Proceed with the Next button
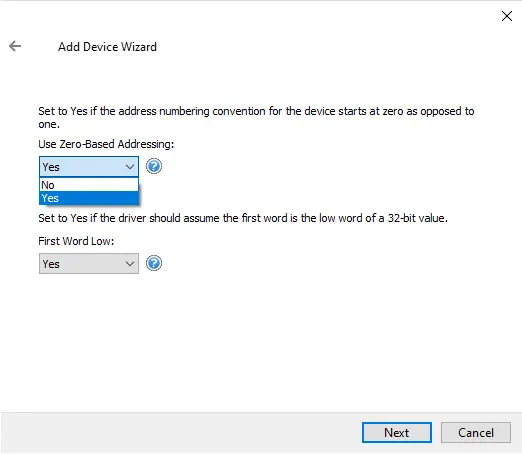Viewport: 522px width, 454px height. [397, 433]
